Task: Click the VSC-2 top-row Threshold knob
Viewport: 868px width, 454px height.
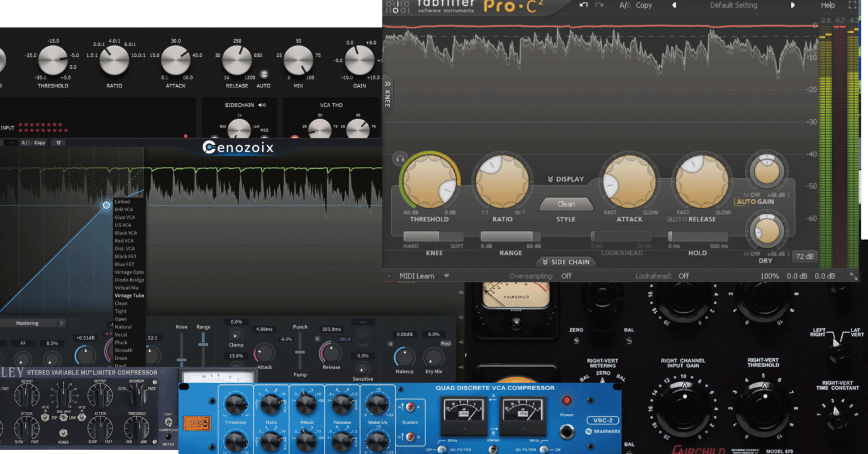Action: pos(235,405)
